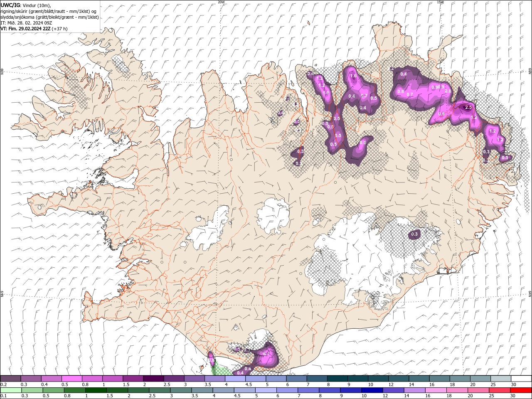
Task: Click the 0.2 swatch in the snow scale
Action: (x=10, y=379)
